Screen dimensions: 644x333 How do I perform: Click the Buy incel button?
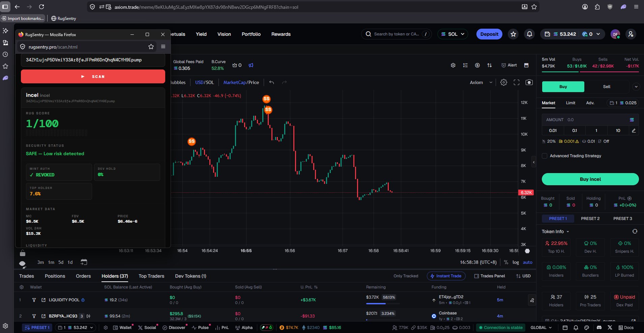click(x=590, y=179)
